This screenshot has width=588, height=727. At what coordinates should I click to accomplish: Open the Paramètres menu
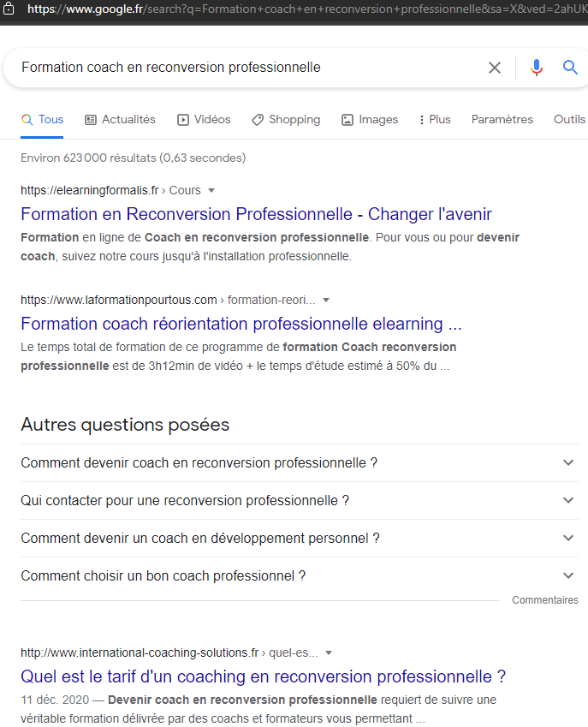[x=502, y=120]
